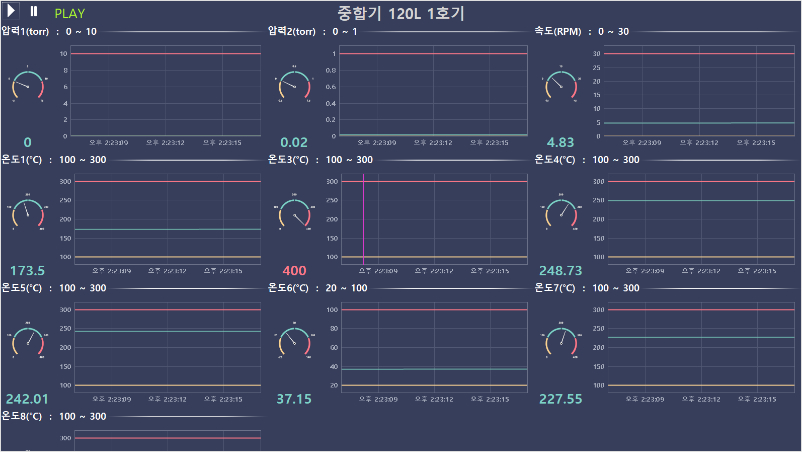Select the 압력2(torr) gauge dial
The image size is (802, 452).
pyautogui.click(x=294, y=85)
